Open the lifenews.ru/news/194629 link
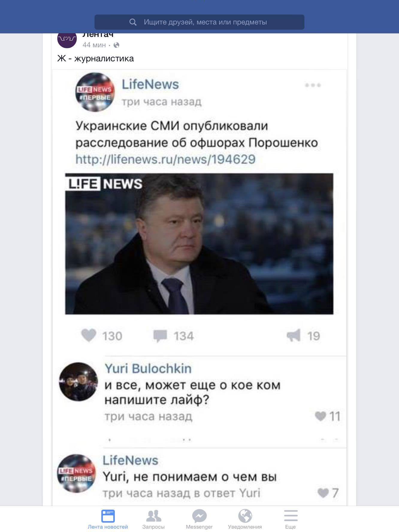399x532 pixels. tap(165, 159)
